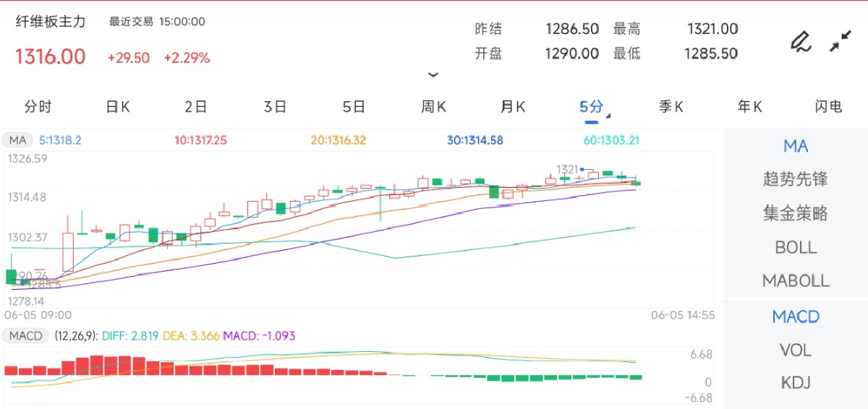
Task: Select the 3日 period tab
Action: (275, 107)
